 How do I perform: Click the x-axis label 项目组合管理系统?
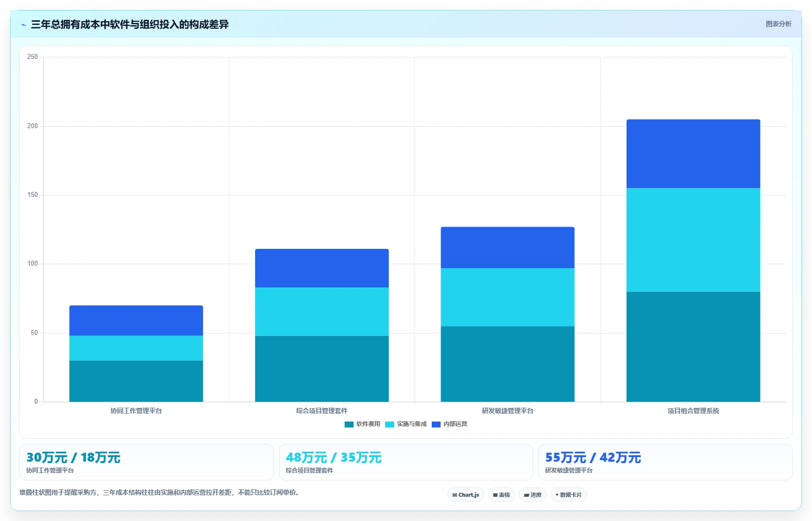coord(693,411)
